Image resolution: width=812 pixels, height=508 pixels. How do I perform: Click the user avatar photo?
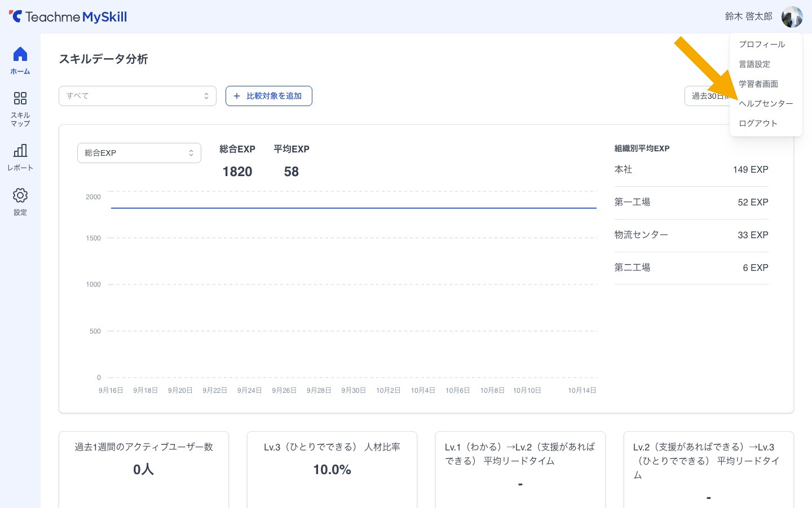[x=792, y=17]
